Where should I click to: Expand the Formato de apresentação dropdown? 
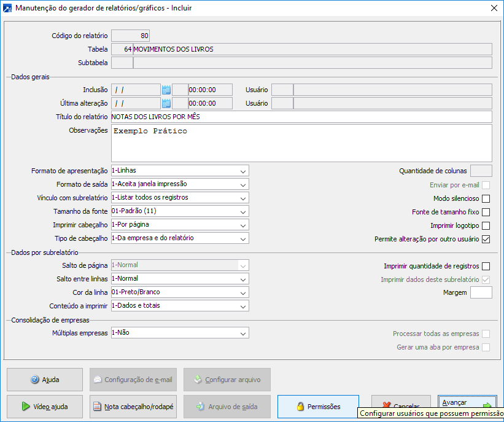pos(243,171)
